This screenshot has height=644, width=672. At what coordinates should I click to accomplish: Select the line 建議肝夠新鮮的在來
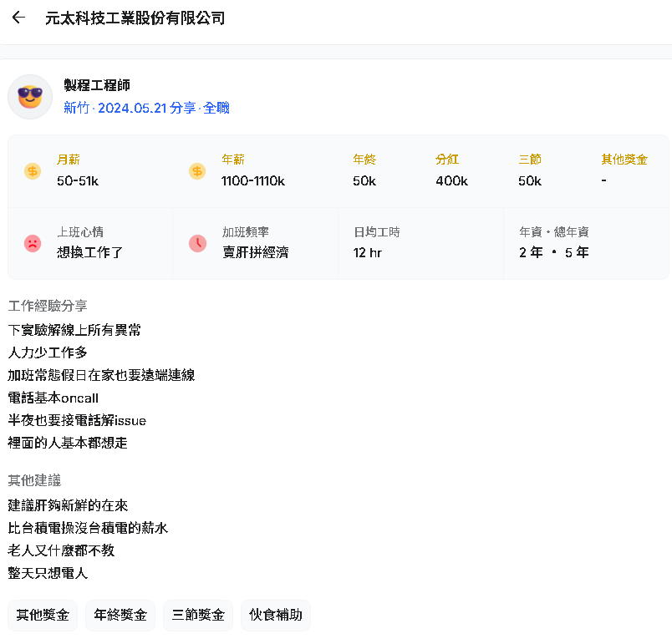click(x=68, y=505)
